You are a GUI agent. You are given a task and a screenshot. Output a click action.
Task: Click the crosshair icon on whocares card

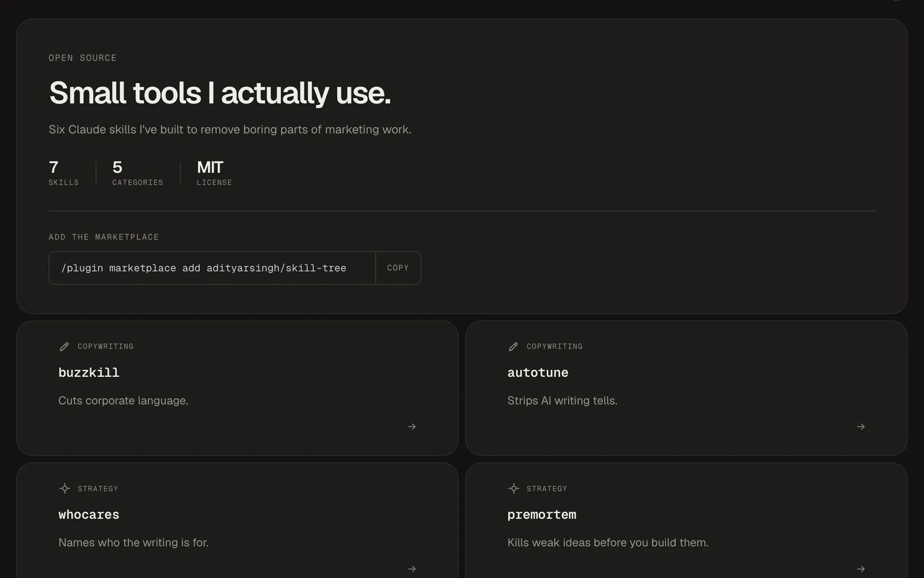click(x=65, y=488)
